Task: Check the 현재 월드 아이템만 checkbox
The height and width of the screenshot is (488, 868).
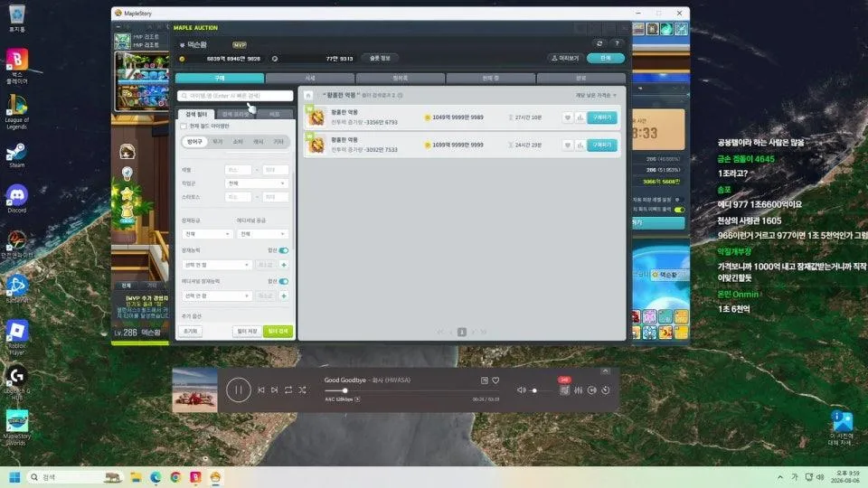Action: click(184, 127)
